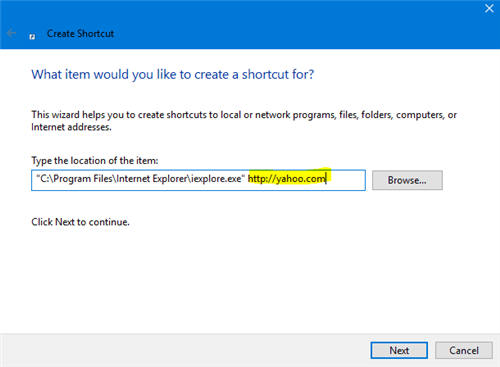Close the Create Shortcut dialog with X
The image size is (500, 367).
tap(489, 8)
